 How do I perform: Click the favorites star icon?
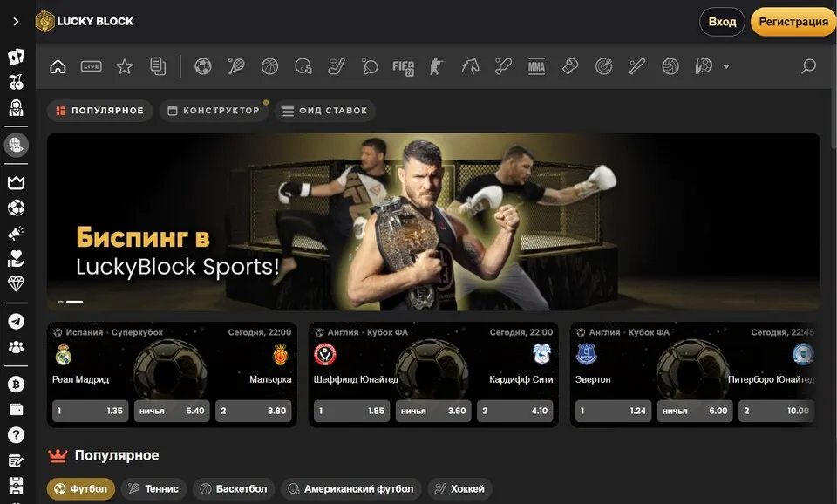pyautogui.click(x=125, y=66)
